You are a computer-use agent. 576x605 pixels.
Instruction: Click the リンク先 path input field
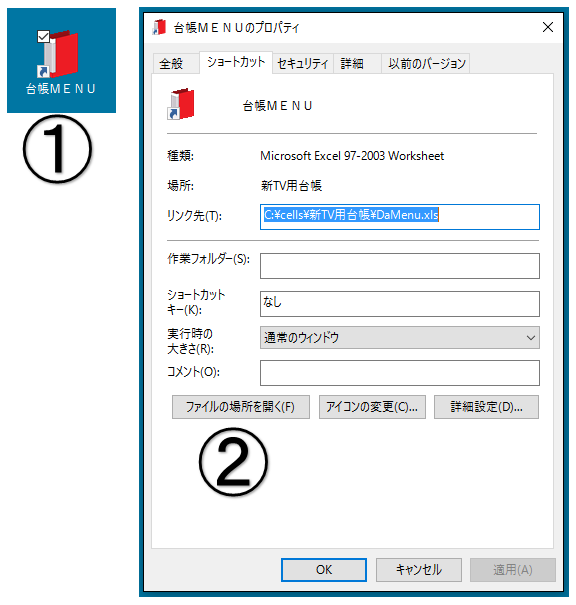click(x=400, y=217)
